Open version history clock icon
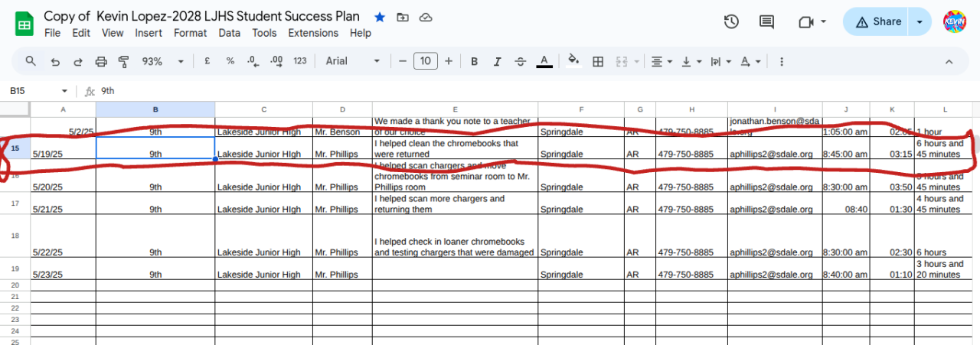This screenshot has height=345, width=980. click(731, 21)
